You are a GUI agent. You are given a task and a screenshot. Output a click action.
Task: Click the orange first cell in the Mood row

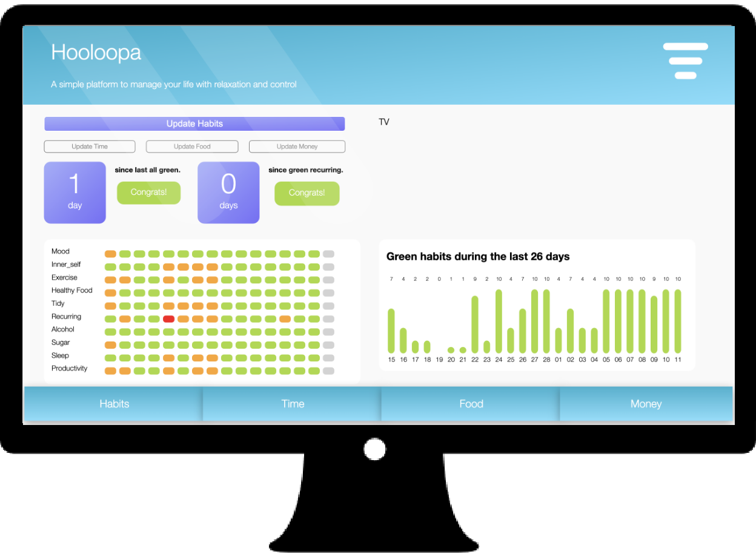(110, 254)
